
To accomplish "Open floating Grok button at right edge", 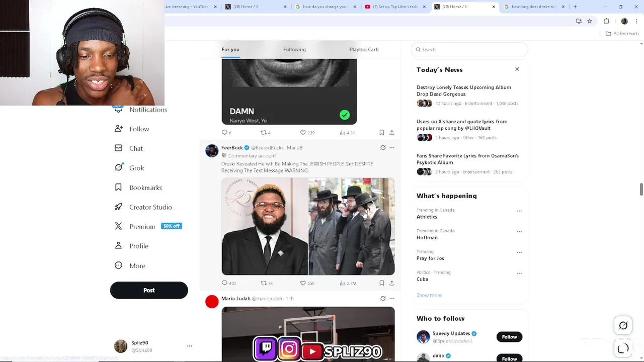I will (623, 326).
